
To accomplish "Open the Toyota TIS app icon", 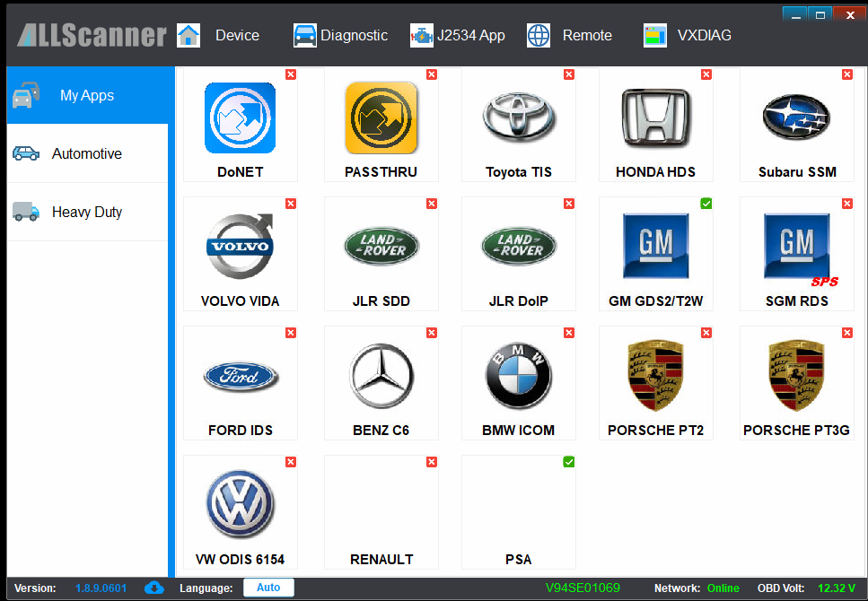I will (519, 118).
